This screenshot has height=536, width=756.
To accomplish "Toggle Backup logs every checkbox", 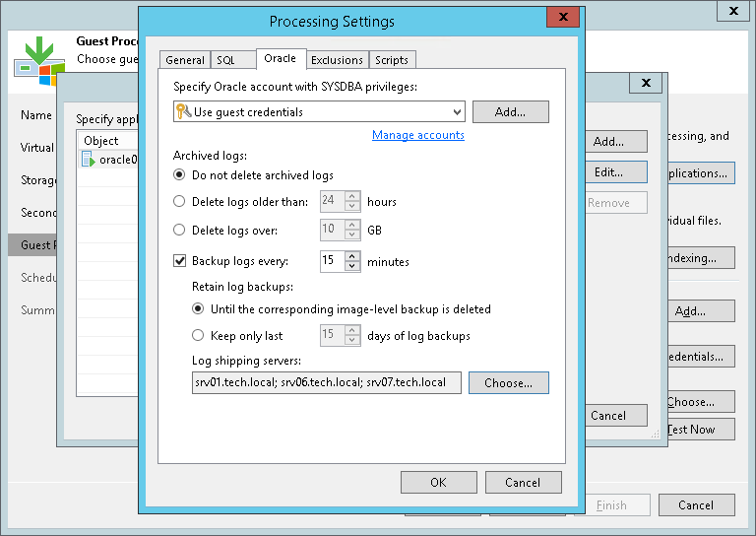I will (179, 261).
